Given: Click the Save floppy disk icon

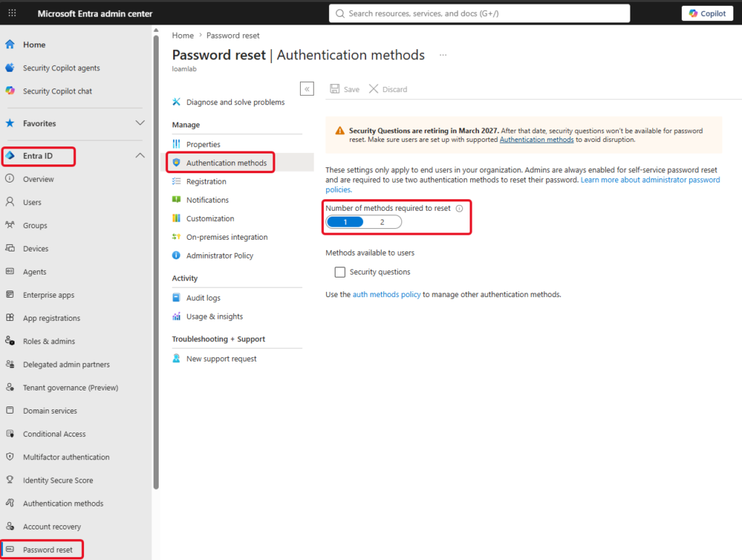Looking at the screenshot, I should coord(335,89).
